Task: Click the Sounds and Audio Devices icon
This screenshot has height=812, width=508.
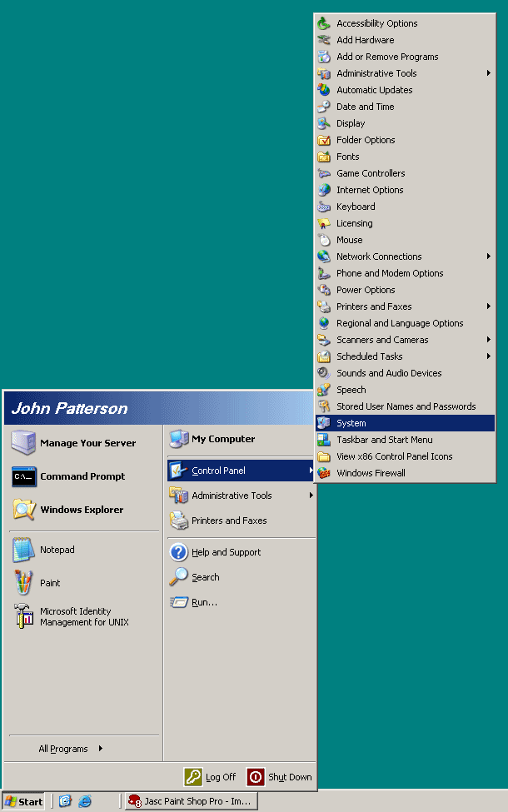Action: [324, 373]
